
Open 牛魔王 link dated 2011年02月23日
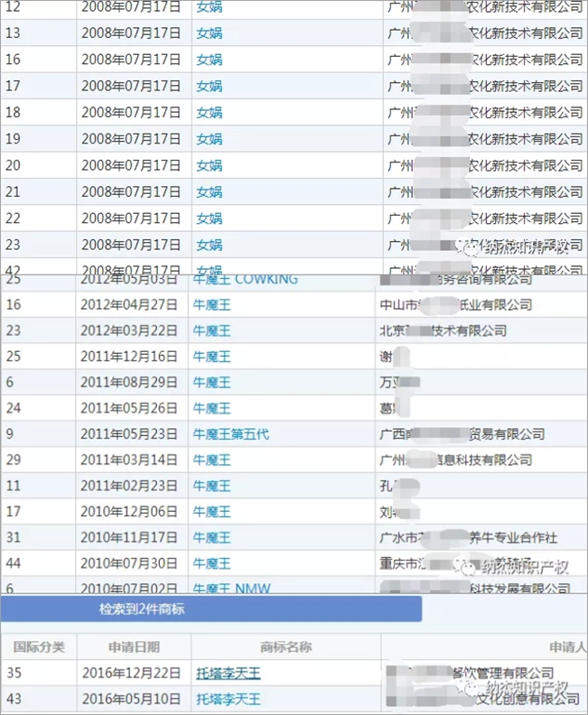211,486
